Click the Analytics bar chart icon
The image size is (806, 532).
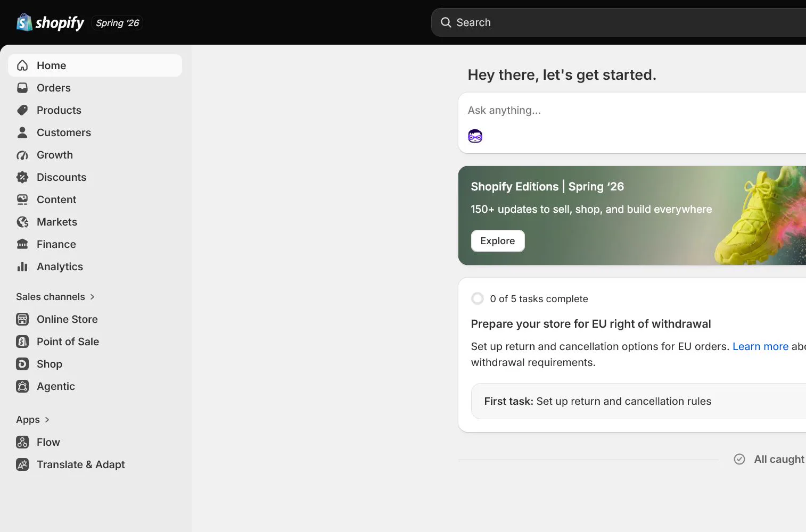click(22, 267)
